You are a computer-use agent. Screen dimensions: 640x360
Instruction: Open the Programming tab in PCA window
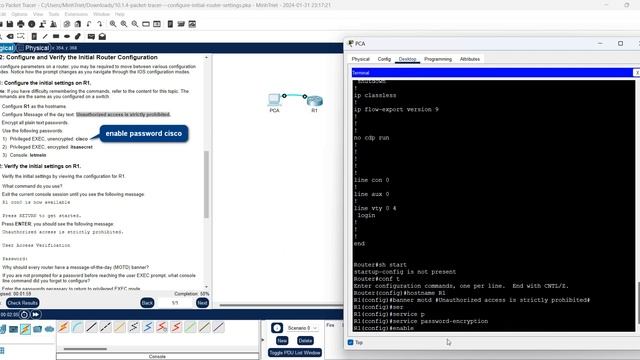point(438,59)
